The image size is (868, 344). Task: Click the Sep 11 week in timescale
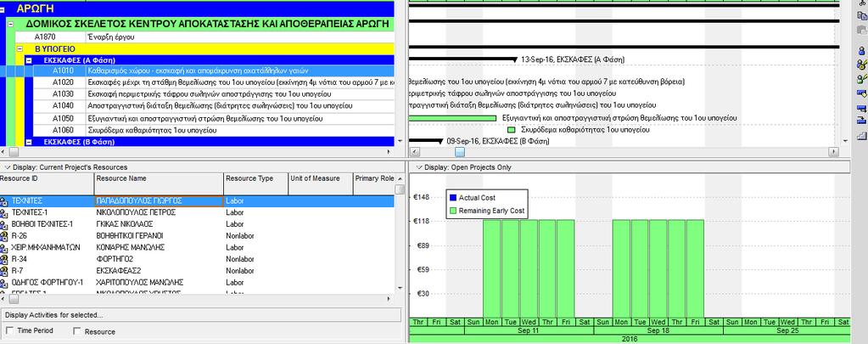pyautogui.click(x=529, y=330)
